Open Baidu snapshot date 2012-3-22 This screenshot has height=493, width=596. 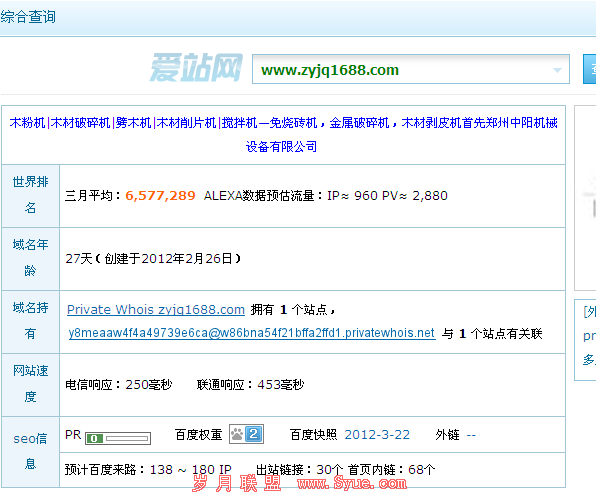click(x=377, y=434)
